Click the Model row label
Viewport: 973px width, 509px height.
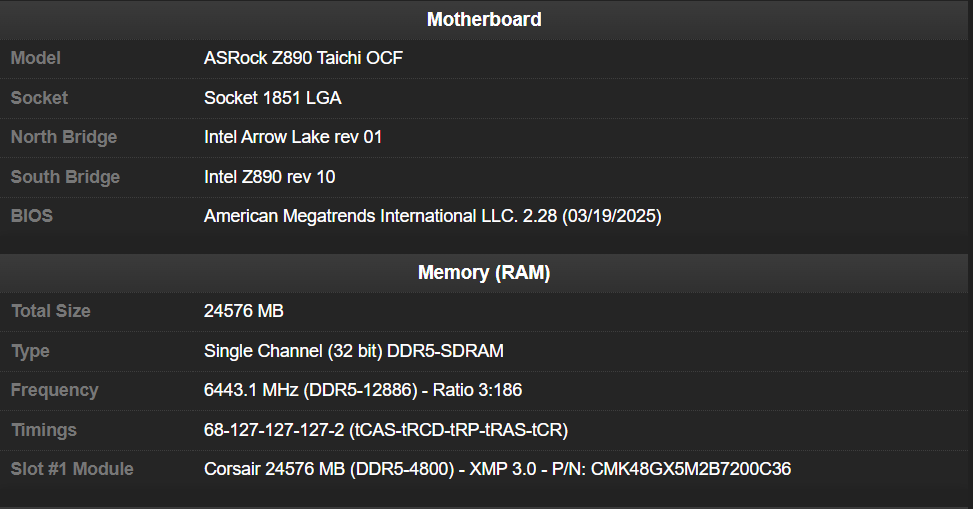[x=35, y=58]
